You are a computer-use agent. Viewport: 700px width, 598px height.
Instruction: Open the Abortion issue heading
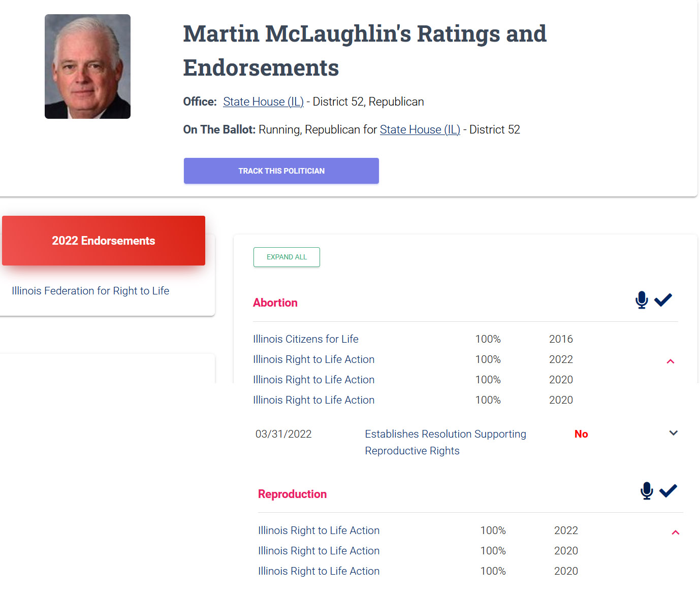coord(275,303)
